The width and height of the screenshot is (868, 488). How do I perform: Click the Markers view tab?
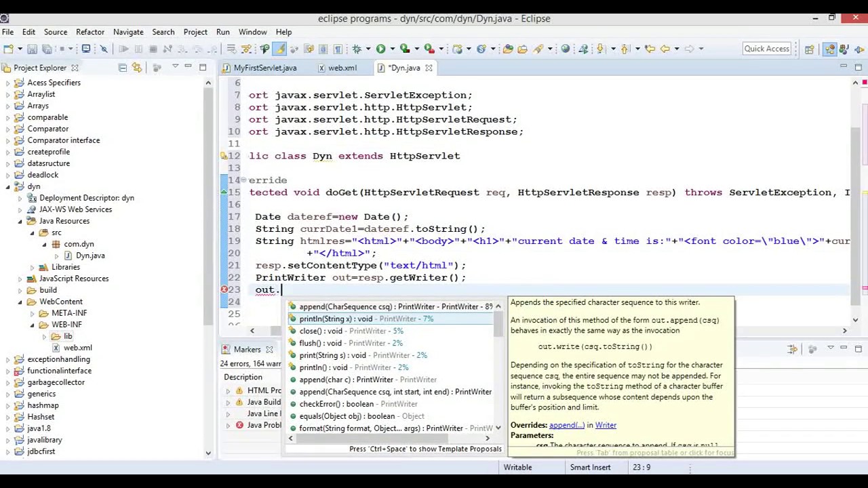[x=247, y=350]
